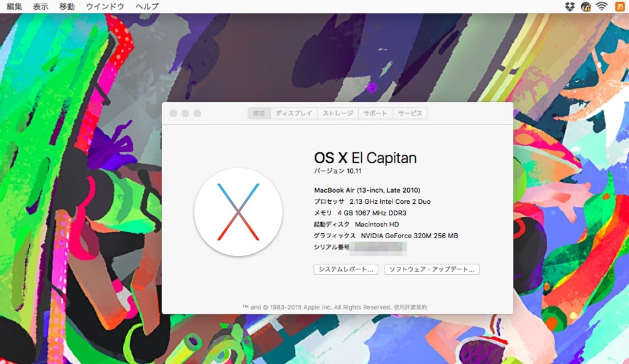This screenshot has width=629, height=364.
Task: Click the バージョン 10.11 text
Action: click(x=338, y=171)
